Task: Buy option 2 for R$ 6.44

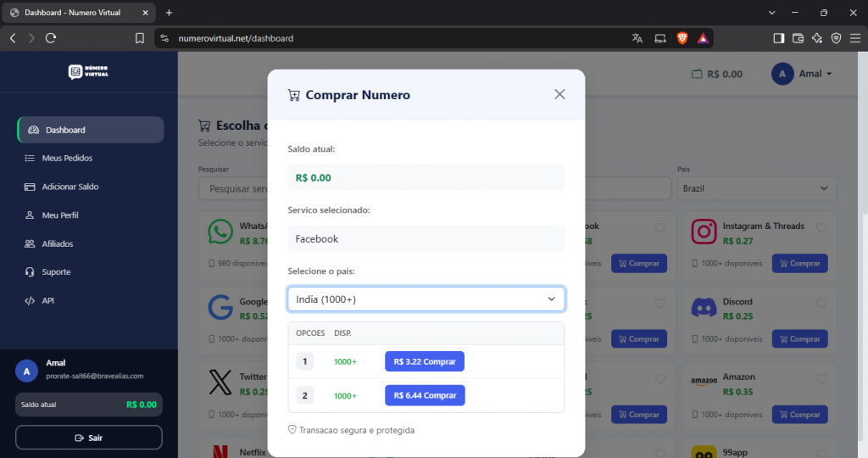Action: 425,395
